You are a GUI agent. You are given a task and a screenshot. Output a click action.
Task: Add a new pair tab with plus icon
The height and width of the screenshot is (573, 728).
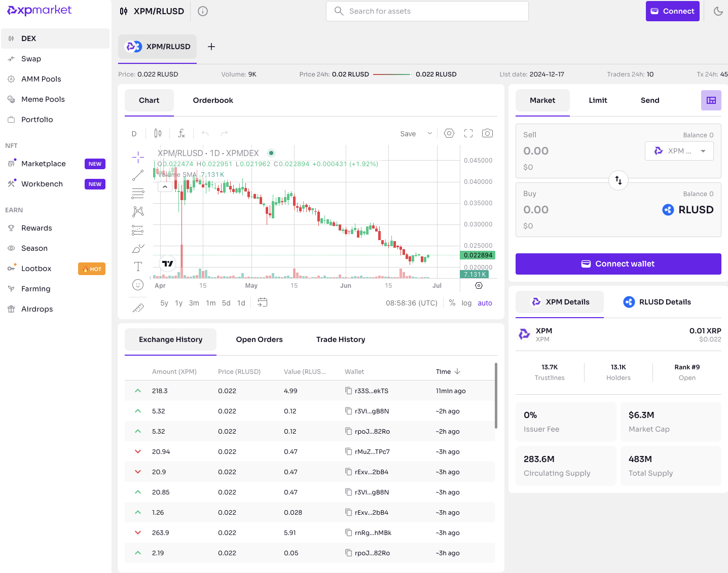[x=211, y=47]
